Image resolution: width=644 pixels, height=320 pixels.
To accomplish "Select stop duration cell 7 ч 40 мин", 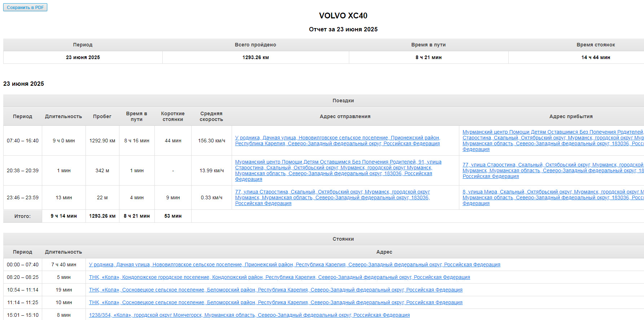I will click(64, 265).
